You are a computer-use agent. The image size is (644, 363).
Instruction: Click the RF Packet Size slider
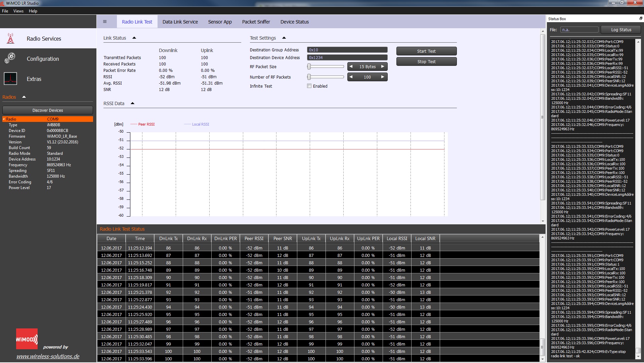[x=326, y=66]
